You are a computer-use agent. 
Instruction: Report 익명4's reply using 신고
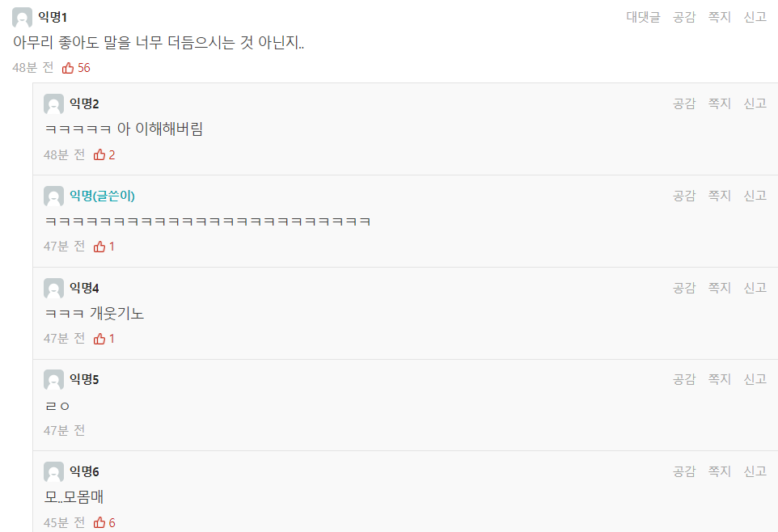click(755, 288)
